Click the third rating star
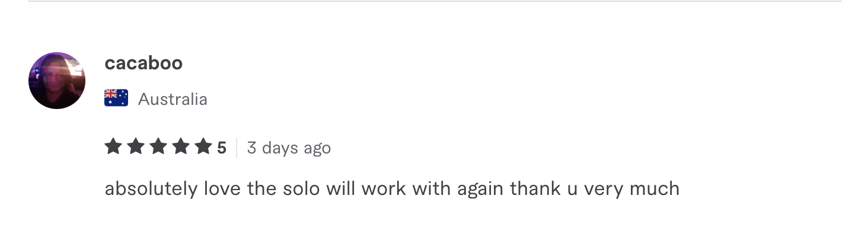 point(158,146)
